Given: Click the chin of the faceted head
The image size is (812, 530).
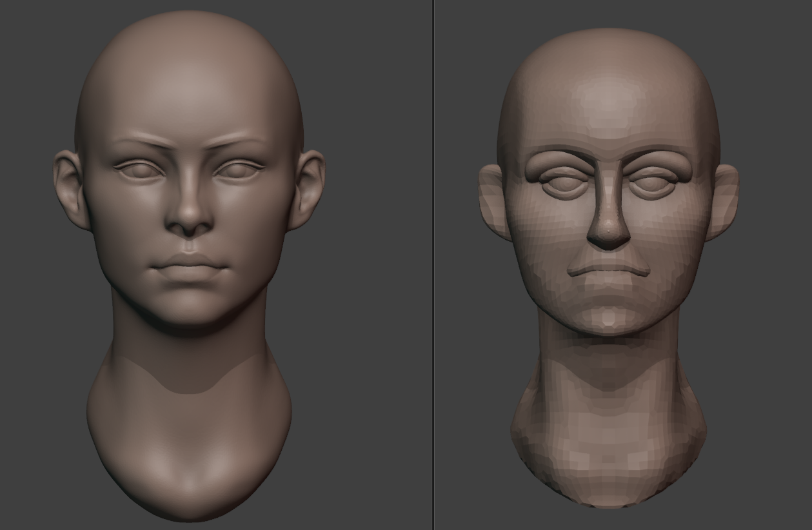Looking at the screenshot, I should [x=608, y=316].
